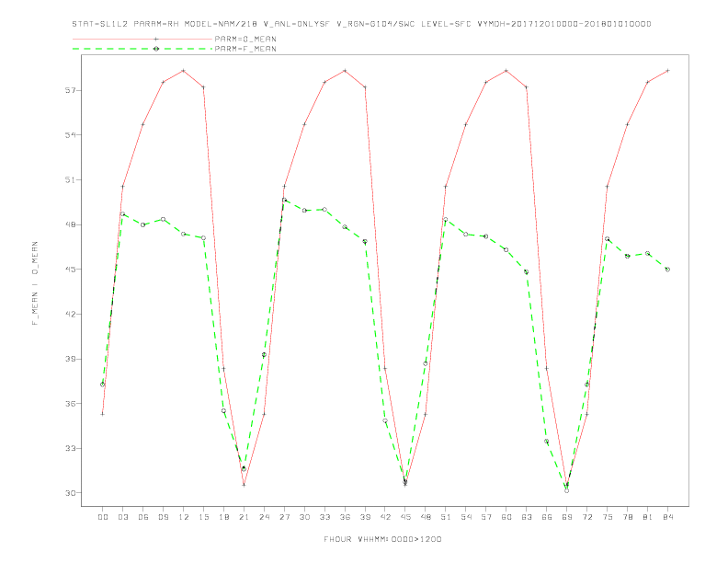Click the F_MEAN | O_MEAN vertical axis title
The height and width of the screenshot is (563, 728).
point(35,283)
